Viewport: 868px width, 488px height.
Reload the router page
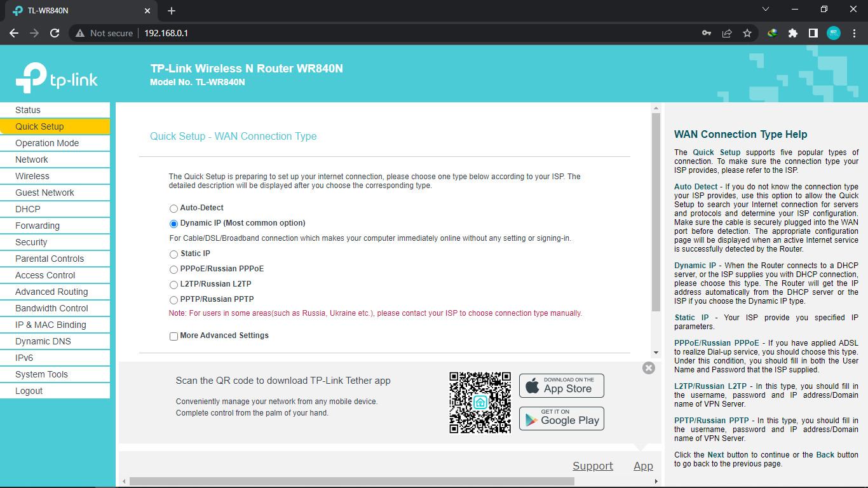(55, 33)
